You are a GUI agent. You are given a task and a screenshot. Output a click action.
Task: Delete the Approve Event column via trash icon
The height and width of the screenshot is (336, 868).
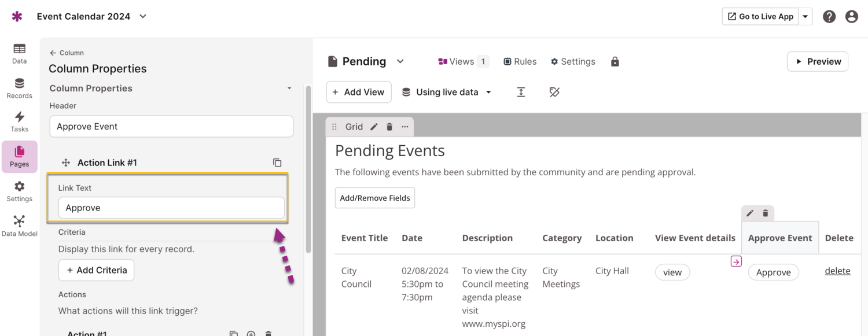[765, 213]
